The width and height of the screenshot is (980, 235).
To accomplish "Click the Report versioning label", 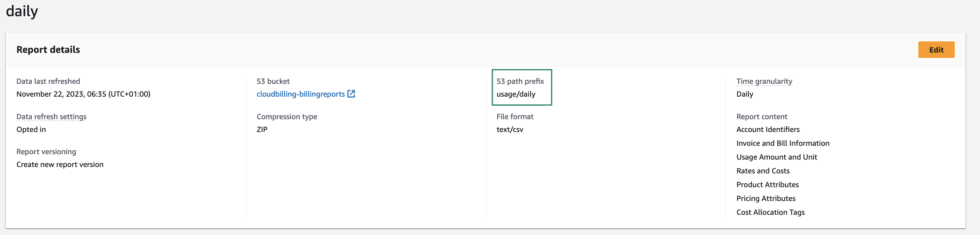I will [46, 152].
